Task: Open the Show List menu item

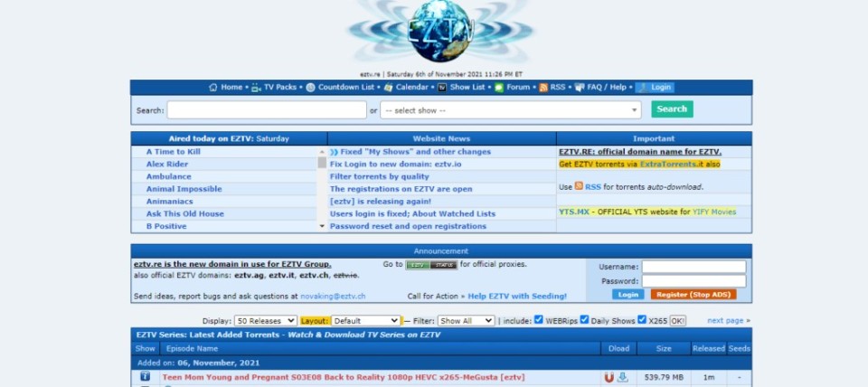Action: point(467,88)
